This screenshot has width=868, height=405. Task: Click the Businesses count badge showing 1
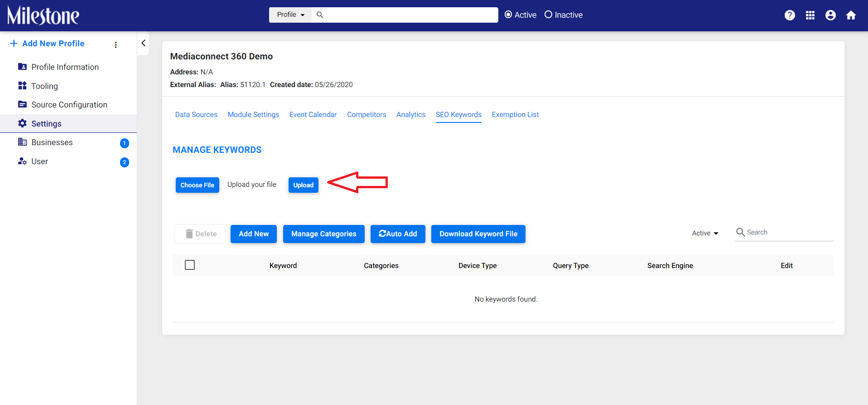pos(125,143)
